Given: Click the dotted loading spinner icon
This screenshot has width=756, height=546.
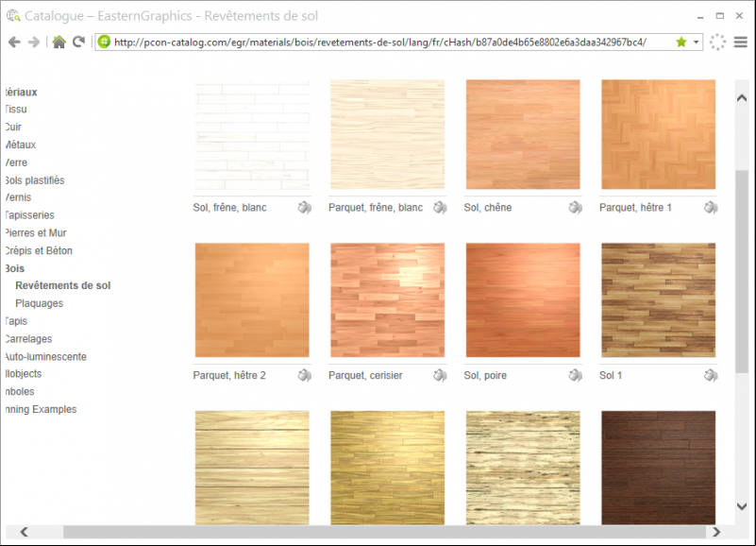Looking at the screenshot, I should click(717, 42).
